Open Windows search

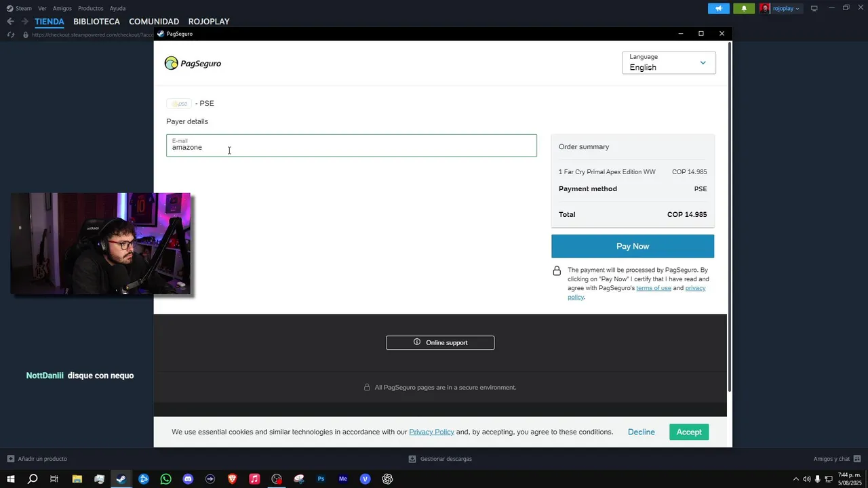pos(32,479)
